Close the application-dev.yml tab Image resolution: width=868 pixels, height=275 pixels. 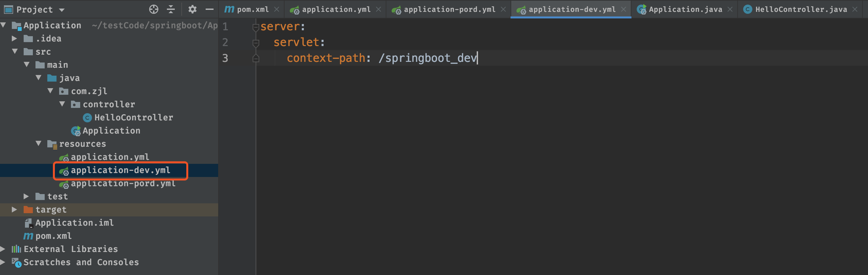click(623, 10)
